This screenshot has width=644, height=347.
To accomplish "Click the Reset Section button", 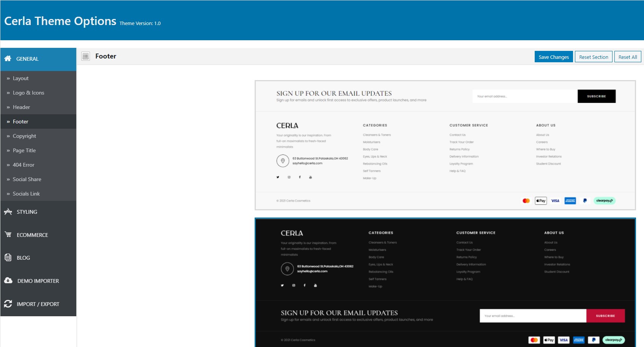I will 594,57.
